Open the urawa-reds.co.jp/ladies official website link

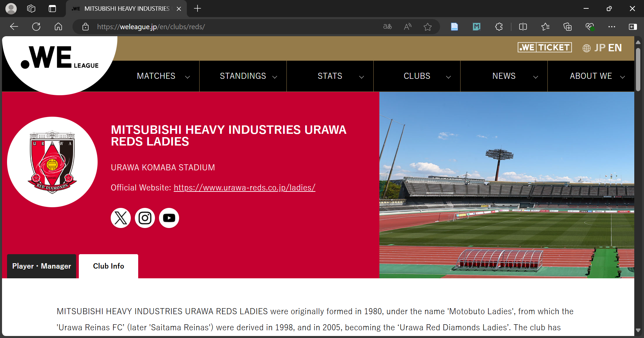click(x=245, y=188)
